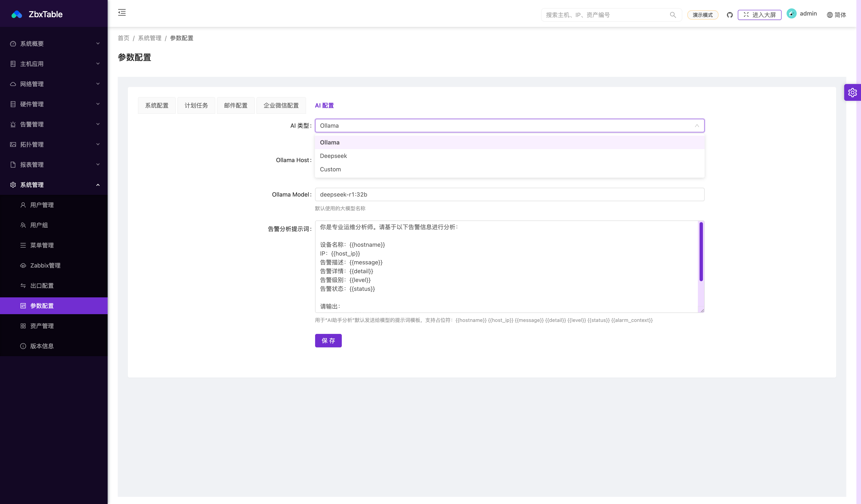Click the Ollama Model input field
Viewport: 861px width, 504px height.
click(x=509, y=194)
